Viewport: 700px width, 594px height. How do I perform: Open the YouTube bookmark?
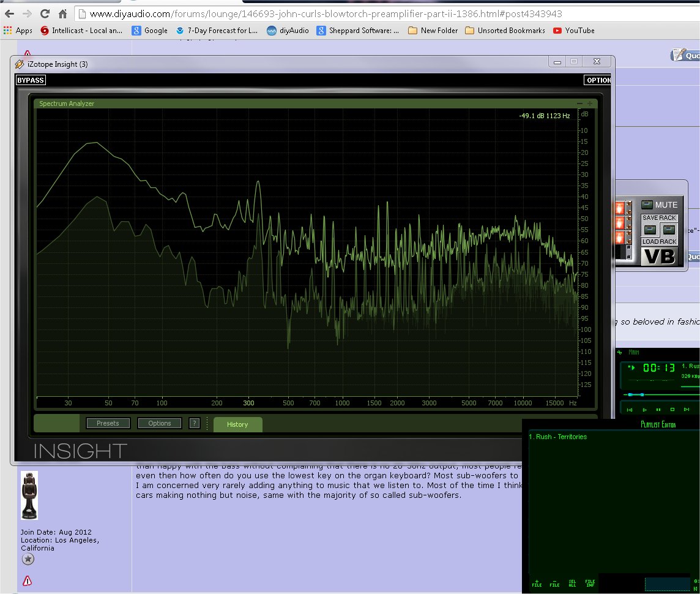(574, 31)
